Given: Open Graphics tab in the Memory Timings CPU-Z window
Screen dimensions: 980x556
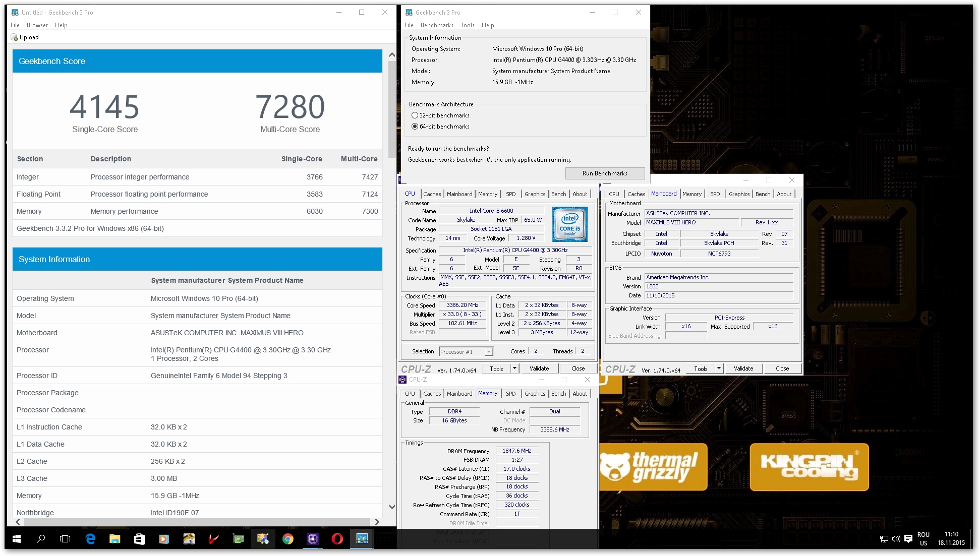Looking at the screenshot, I should (x=535, y=394).
